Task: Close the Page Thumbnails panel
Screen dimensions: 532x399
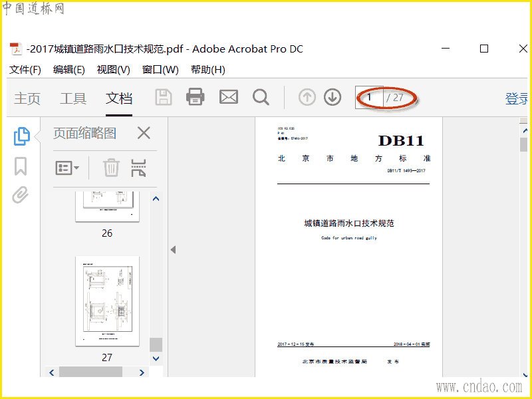Action: [144, 133]
